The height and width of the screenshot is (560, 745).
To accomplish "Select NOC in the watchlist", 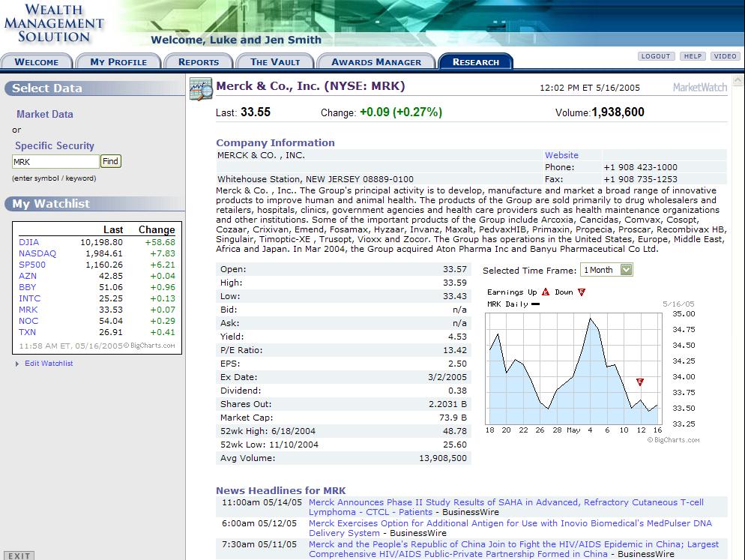I will [x=28, y=321].
